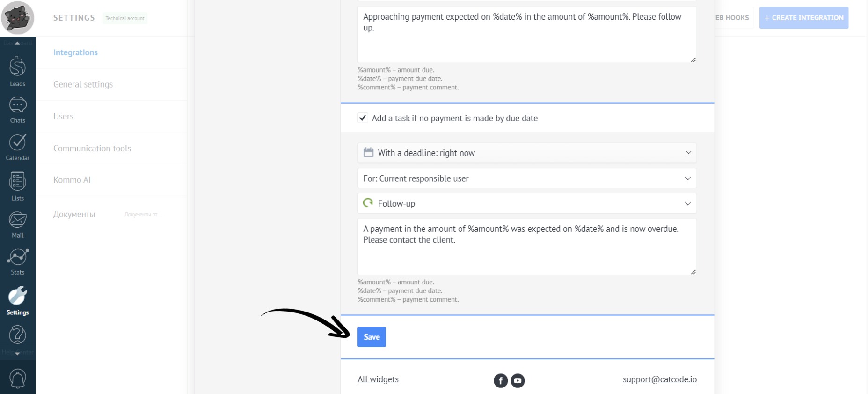The height and width of the screenshot is (394, 868).
Task: Go to Communication tools settings
Action: (92, 148)
